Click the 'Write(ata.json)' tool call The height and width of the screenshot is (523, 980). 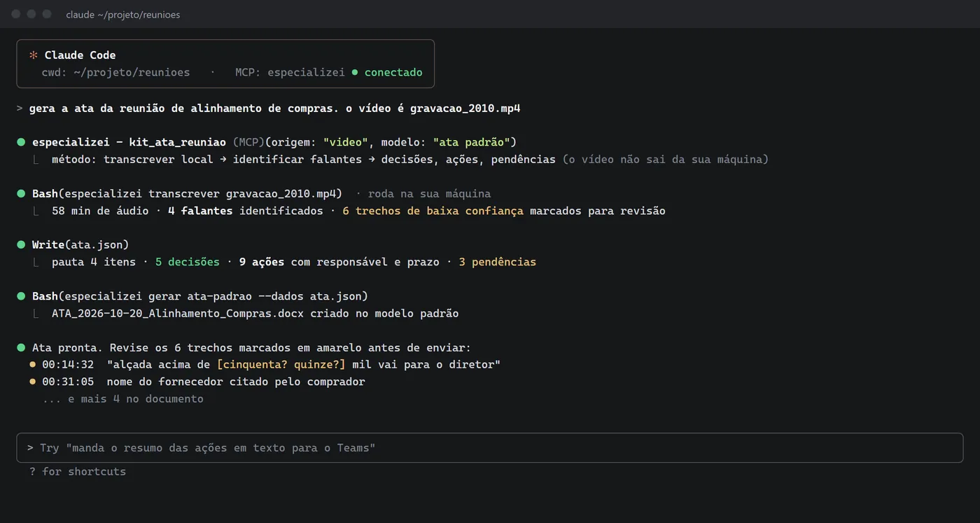point(80,245)
